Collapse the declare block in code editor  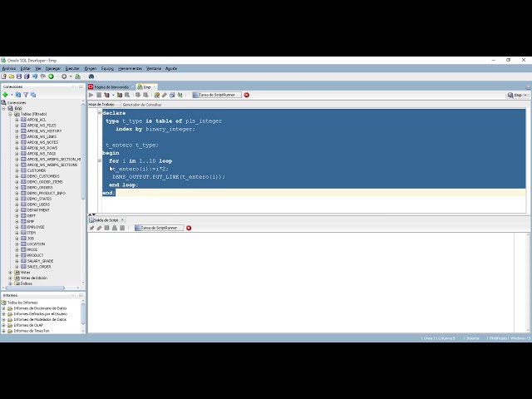tap(100, 113)
